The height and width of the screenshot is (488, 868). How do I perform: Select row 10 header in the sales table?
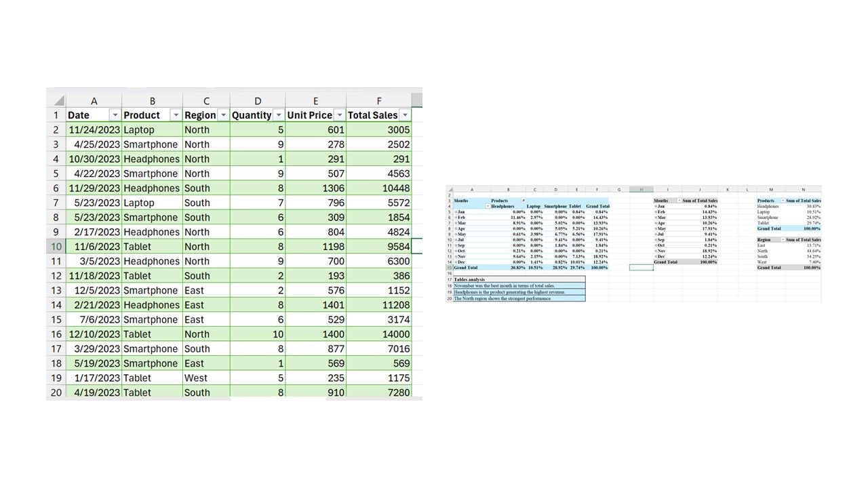[56, 247]
